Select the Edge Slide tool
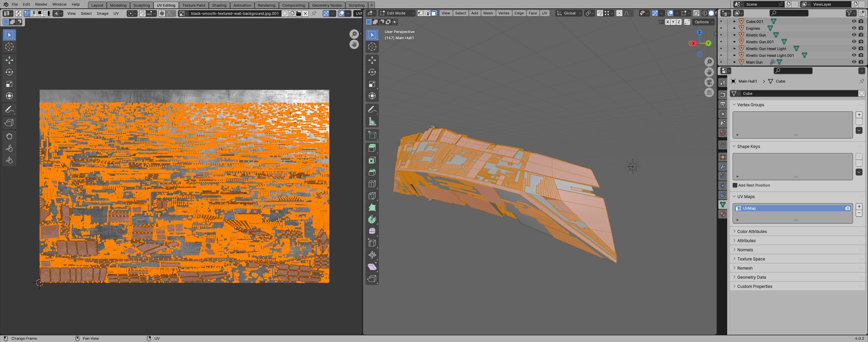Image resolution: width=868 pixels, height=342 pixels. [x=372, y=243]
